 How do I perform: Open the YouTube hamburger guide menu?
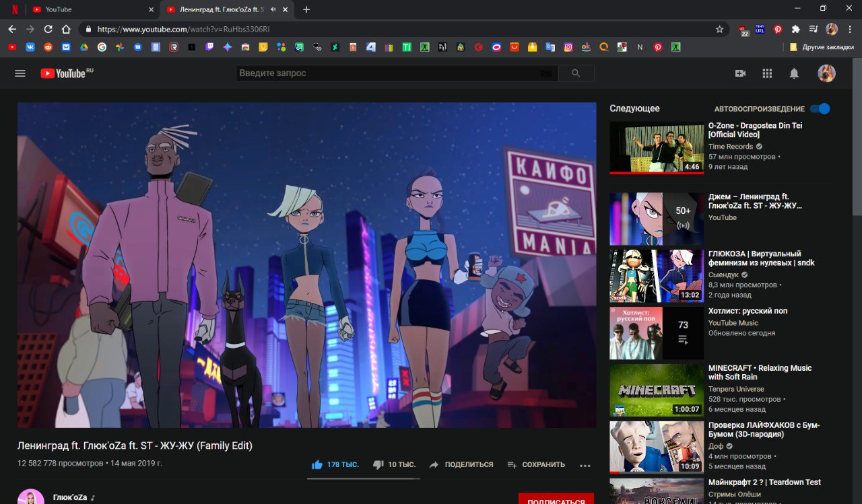pyautogui.click(x=20, y=73)
